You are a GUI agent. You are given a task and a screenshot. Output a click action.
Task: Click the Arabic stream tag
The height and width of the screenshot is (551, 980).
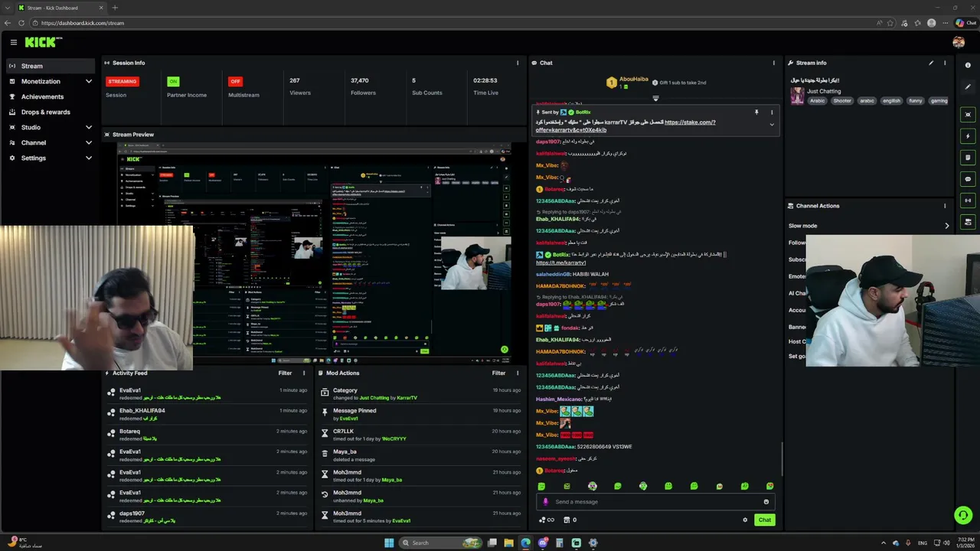818,100
